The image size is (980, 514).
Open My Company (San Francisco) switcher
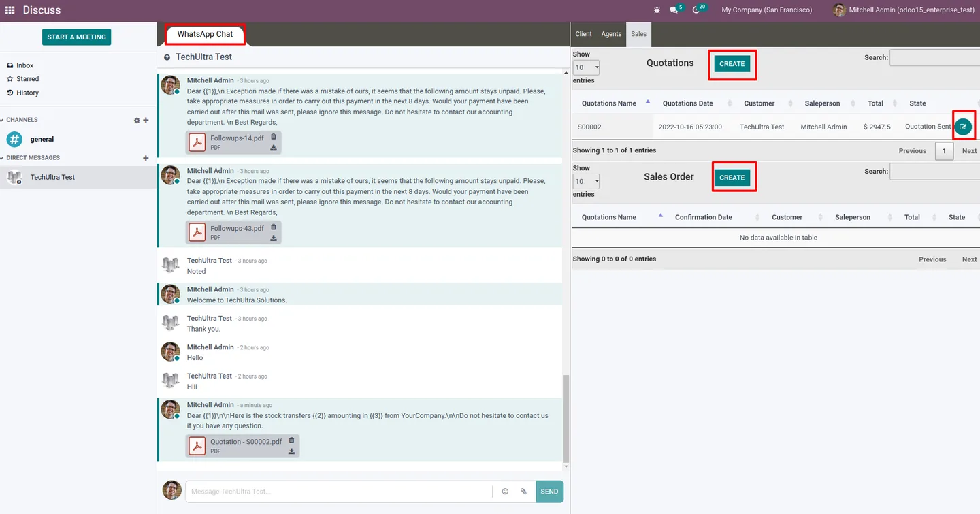(x=766, y=10)
